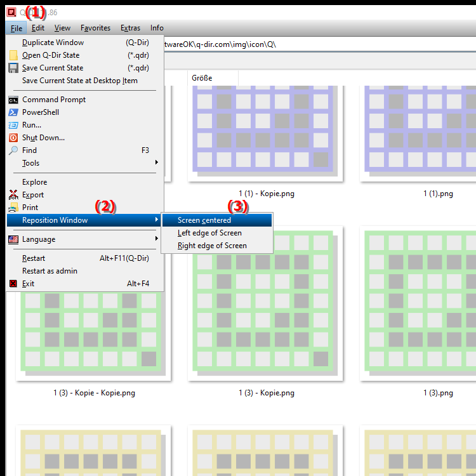This screenshot has height=476, width=476.
Task: Click the Print printer icon
Action: coord(13,208)
